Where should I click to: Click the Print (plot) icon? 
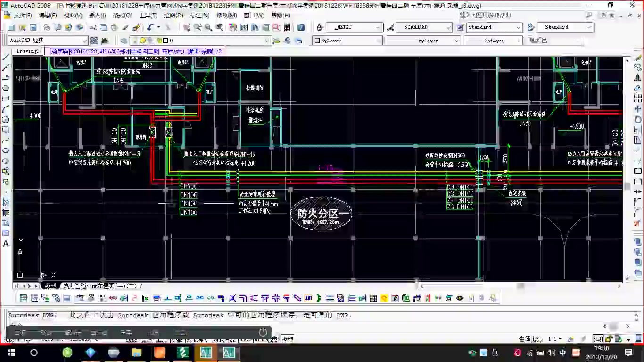pos(47,27)
